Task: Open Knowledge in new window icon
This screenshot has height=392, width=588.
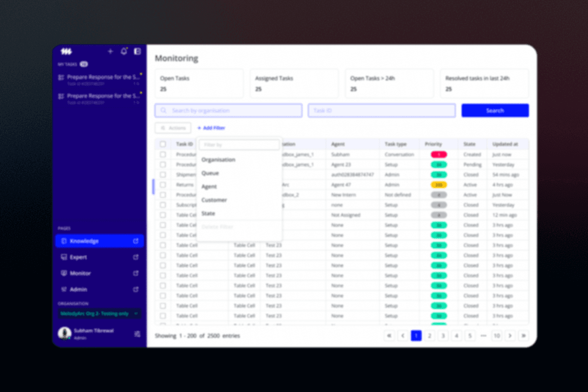Action: point(136,241)
